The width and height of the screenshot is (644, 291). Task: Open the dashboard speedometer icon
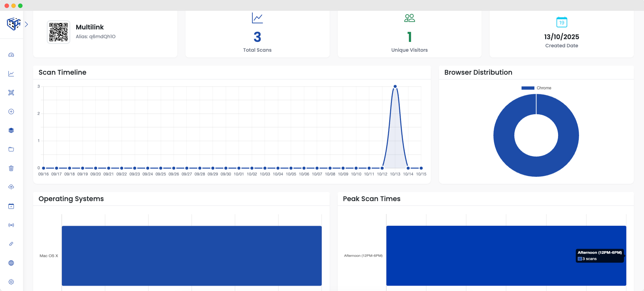click(11, 55)
